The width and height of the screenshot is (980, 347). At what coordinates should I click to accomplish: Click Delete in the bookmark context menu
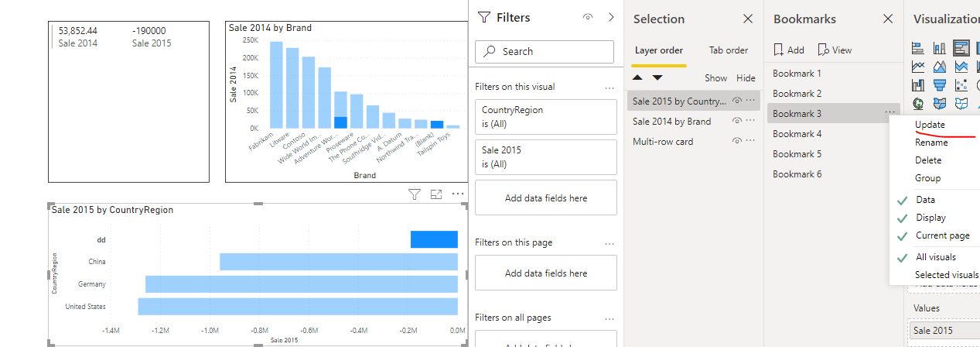click(928, 160)
